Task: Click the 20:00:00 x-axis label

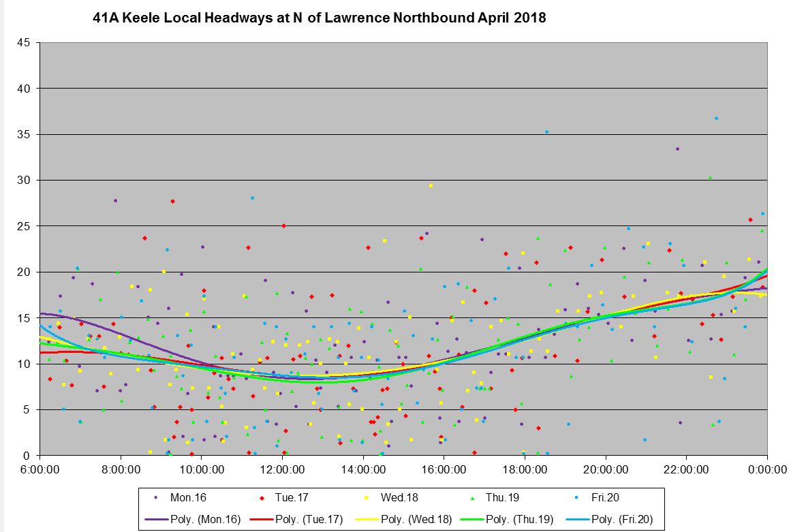Action: tap(605, 469)
